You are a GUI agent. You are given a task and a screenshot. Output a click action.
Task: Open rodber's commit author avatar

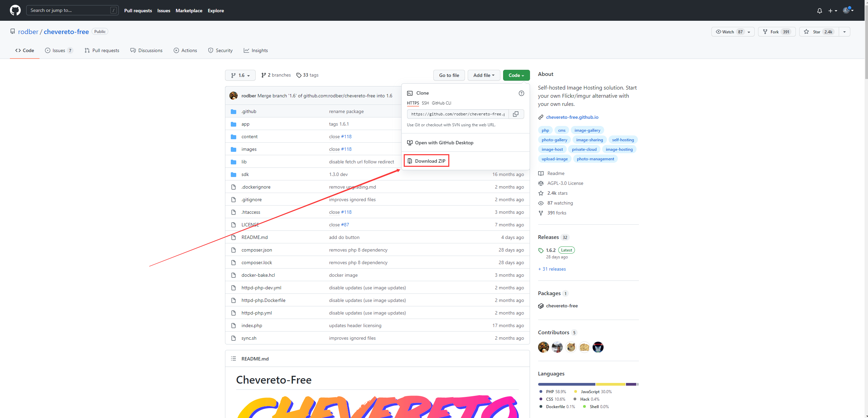[234, 96]
